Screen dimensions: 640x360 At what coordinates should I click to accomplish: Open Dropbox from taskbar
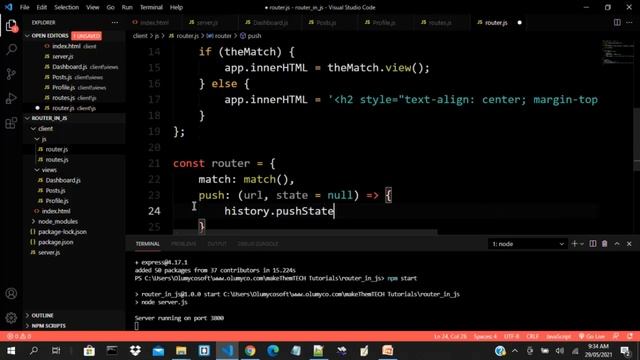(x=135, y=351)
